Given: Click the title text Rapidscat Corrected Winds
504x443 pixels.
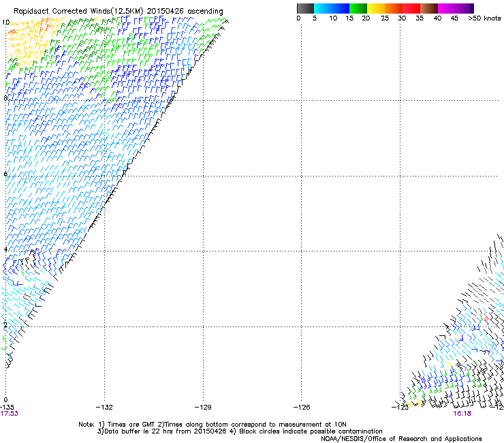Looking at the screenshot, I should (78, 11).
